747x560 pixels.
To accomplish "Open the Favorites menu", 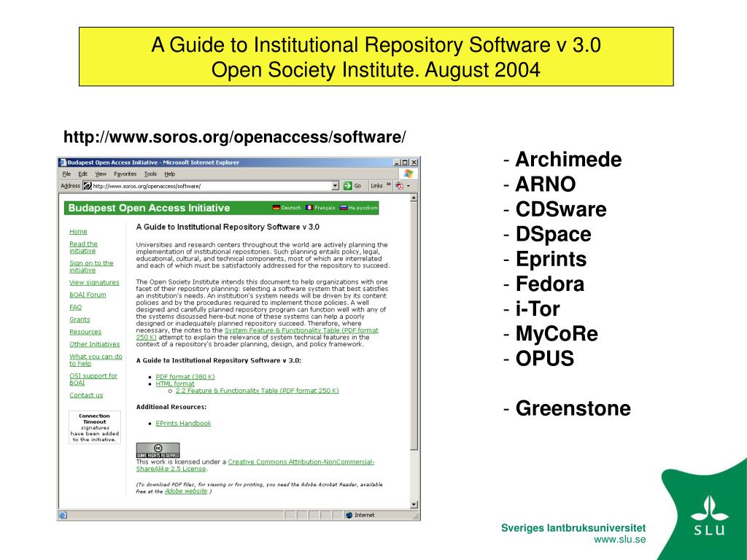I will [x=125, y=174].
